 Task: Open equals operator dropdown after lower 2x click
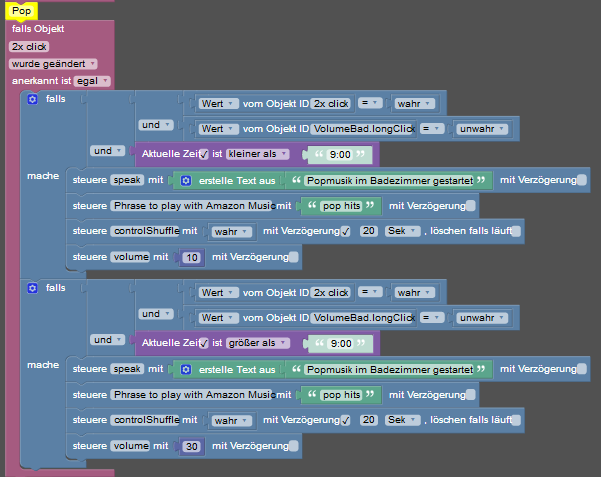click(370, 292)
